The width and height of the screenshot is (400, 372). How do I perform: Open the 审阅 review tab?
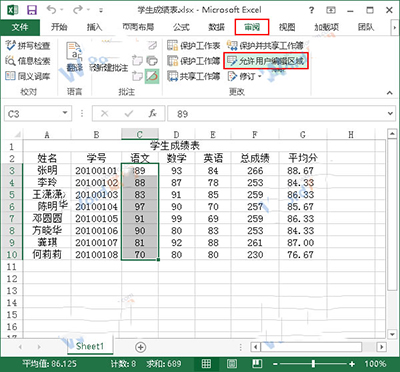point(252,27)
